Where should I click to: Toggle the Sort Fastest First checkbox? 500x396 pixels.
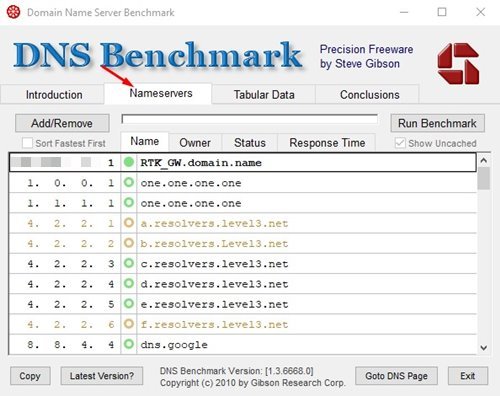(x=27, y=143)
